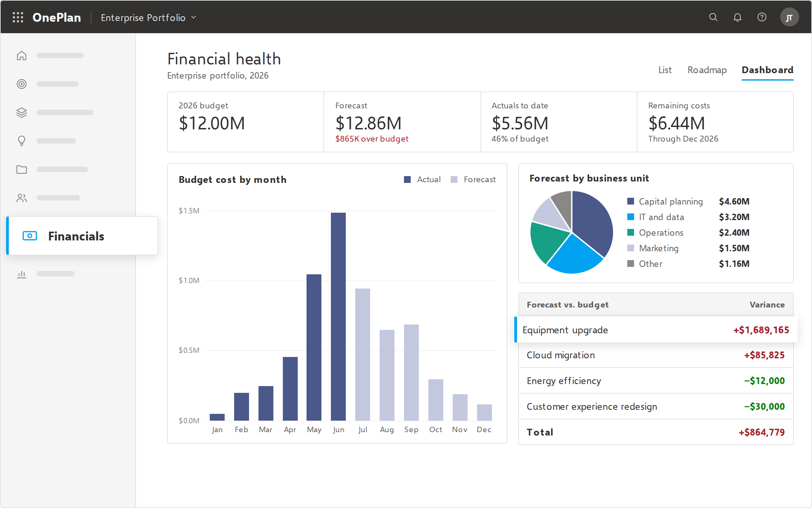Screen dimensions: 812x508
Task: Select the stacked layers sidebar icon
Action: (22, 112)
